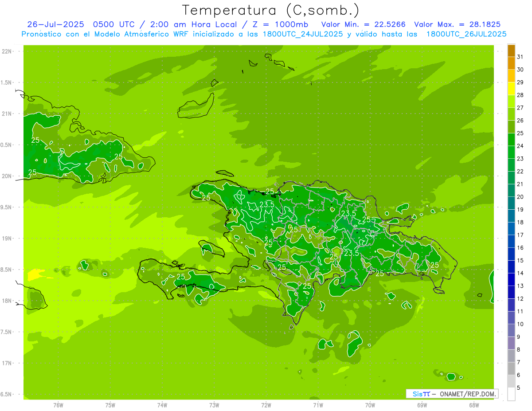Click the colorbar label "24"
Screen dimensions: 532x411
(520, 146)
